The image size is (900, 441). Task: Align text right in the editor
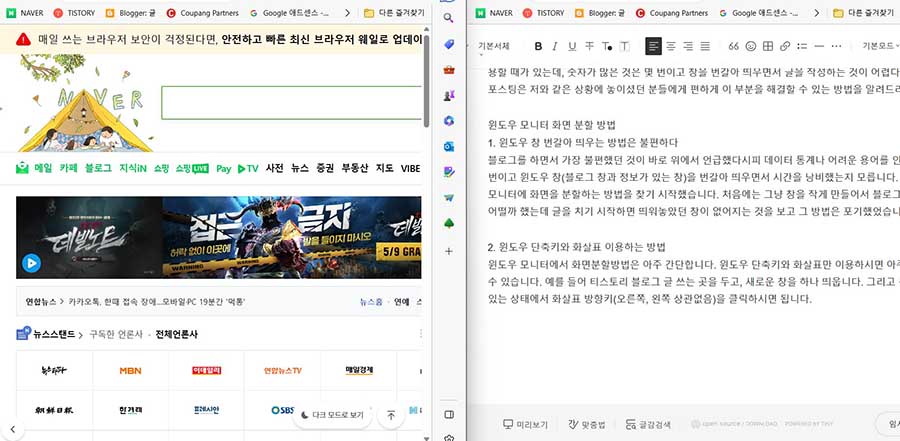coord(688,47)
